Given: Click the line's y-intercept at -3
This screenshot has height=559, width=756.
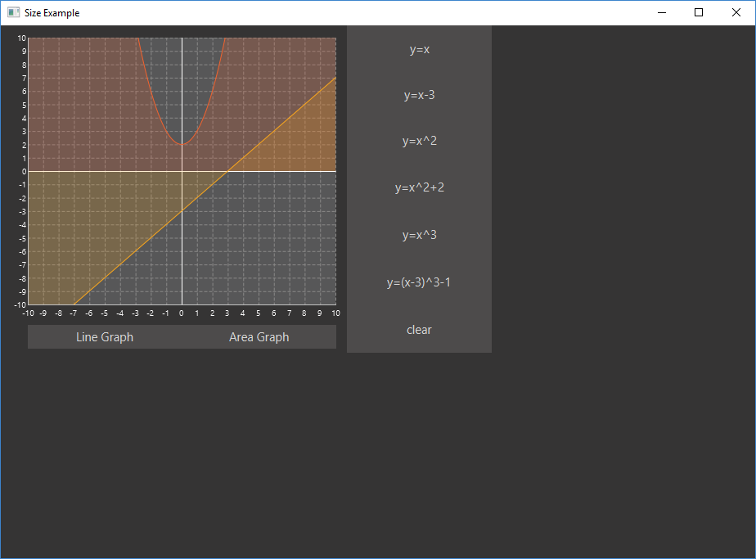Looking at the screenshot, I should click(x=182, y=211).
